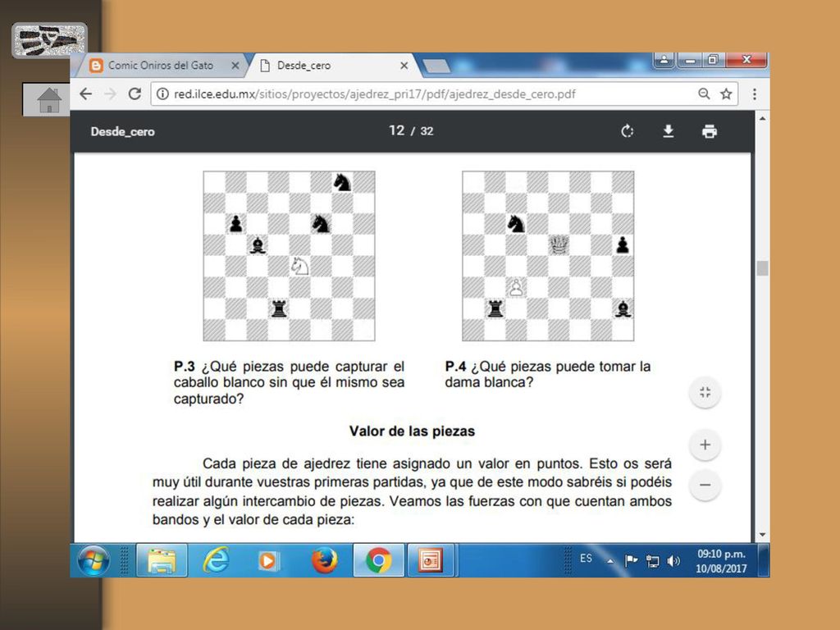Click the home icon on the slide
840x630 pixels.
click(x=49, y=99)
